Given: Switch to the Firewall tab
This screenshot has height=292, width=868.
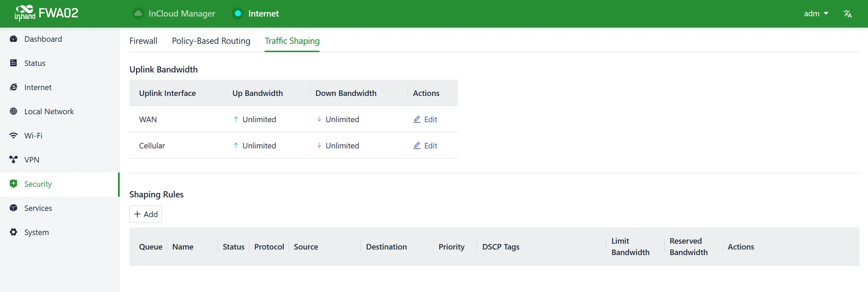Looking at the screenshot, I should pos(143,41).
